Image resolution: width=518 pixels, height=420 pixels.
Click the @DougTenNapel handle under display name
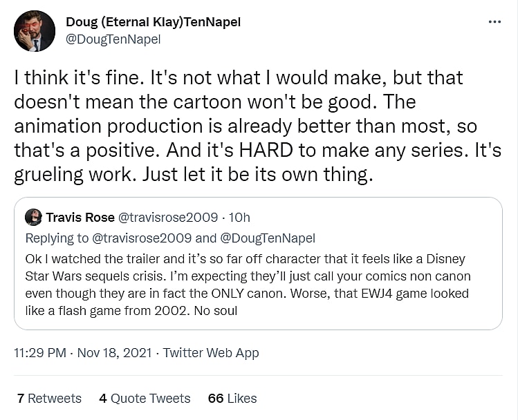tap(113, 39)
